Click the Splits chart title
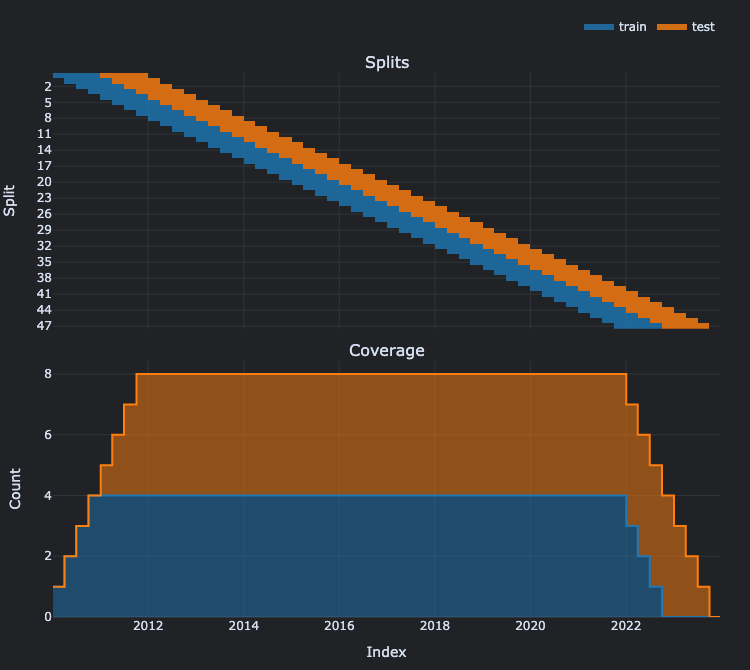 [387, 63]
